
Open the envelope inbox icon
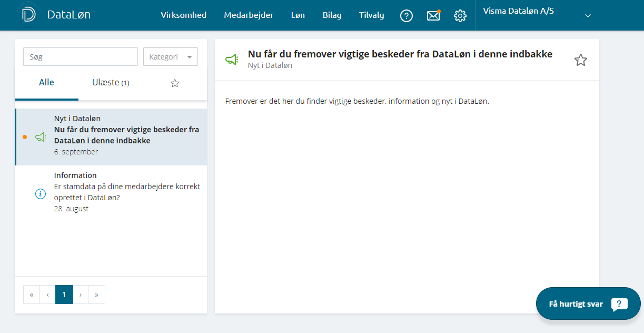[433, 16]
